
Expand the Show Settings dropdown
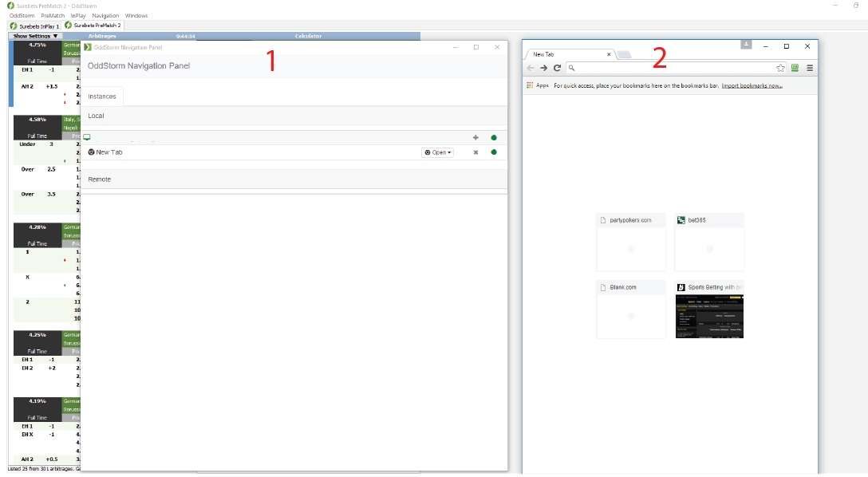click(35, 36)
